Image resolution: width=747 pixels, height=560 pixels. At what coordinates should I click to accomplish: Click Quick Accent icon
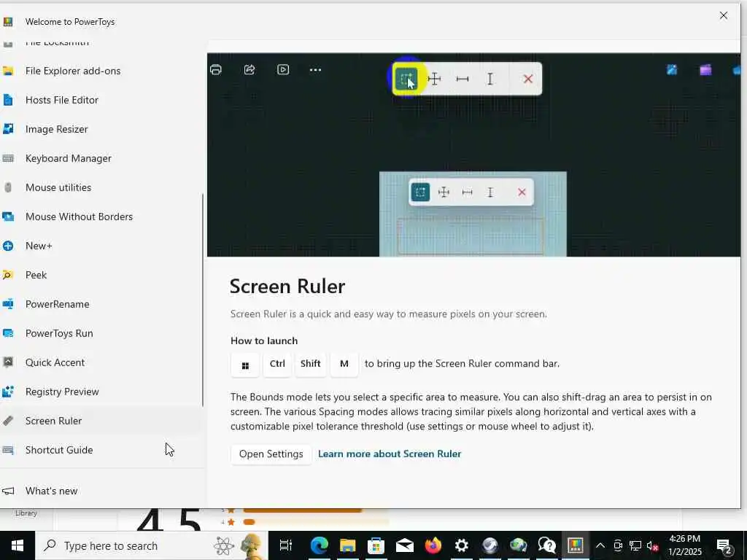(x=7, y=362)
